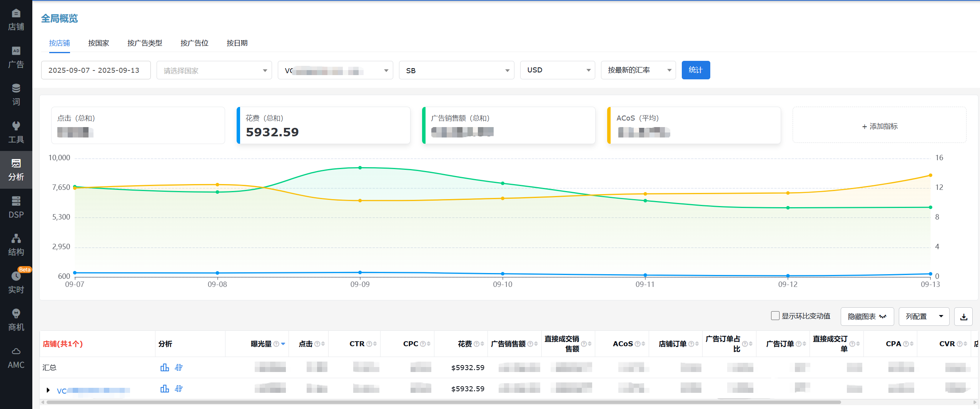
Task: Switch to the 按国家 tab
Action: click(x=99, y=43)
